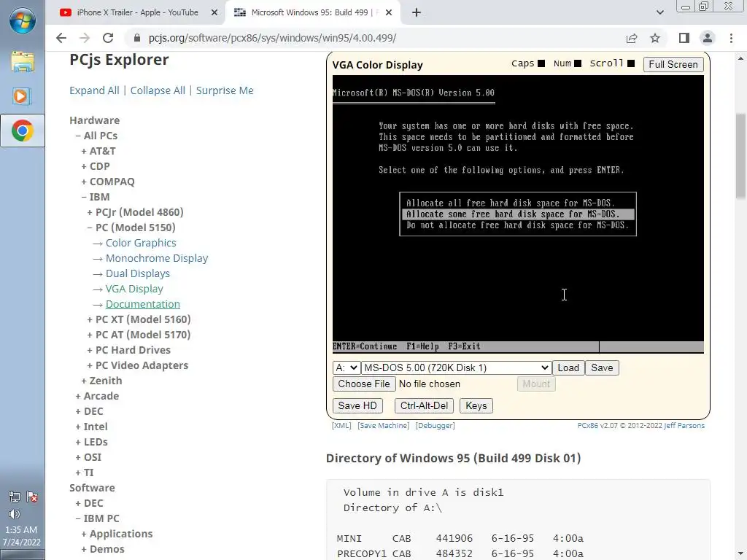Expand the Applications tree node
747x560 pixels.
point(117,534)
